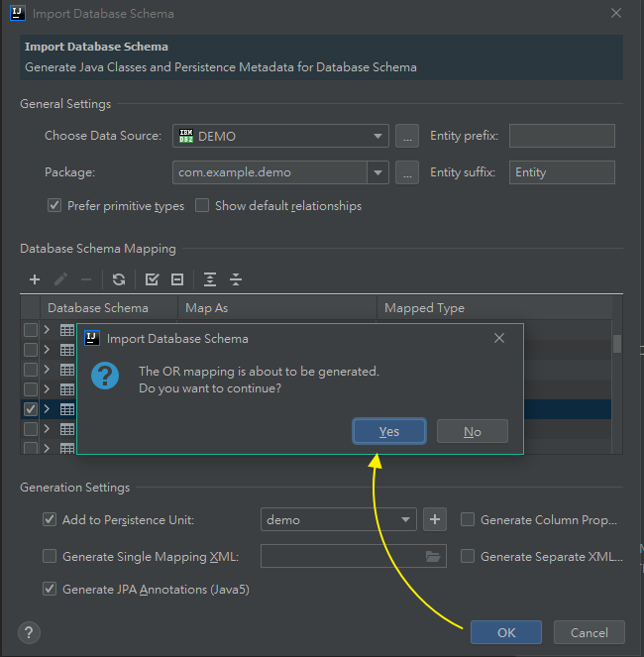Click the unselect all icon
This screenshot has height=657, width=644.
coord(177,279)
